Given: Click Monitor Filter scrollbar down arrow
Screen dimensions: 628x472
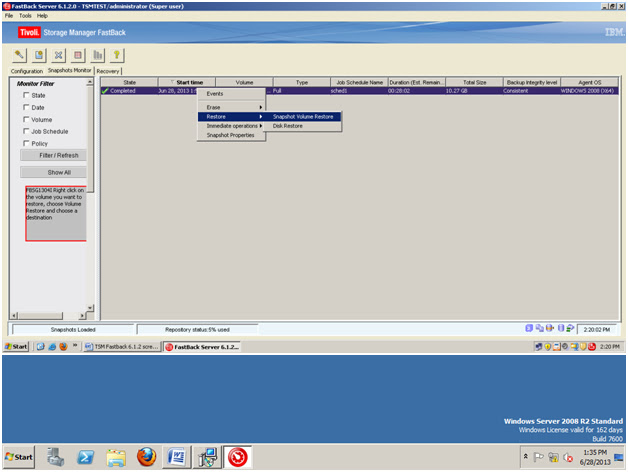Looking at the screenshot, I should coord(90,308).
